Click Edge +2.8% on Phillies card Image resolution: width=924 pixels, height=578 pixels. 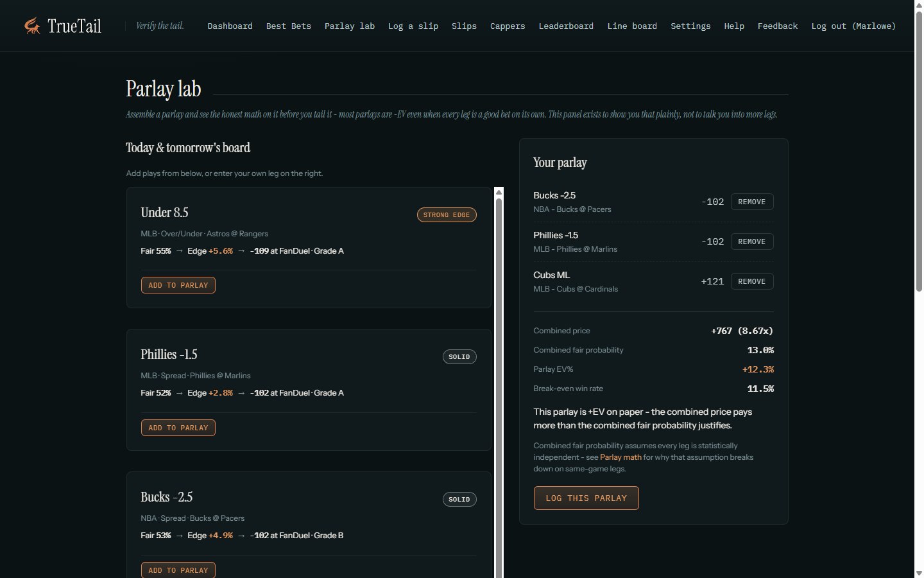point(210,393)
